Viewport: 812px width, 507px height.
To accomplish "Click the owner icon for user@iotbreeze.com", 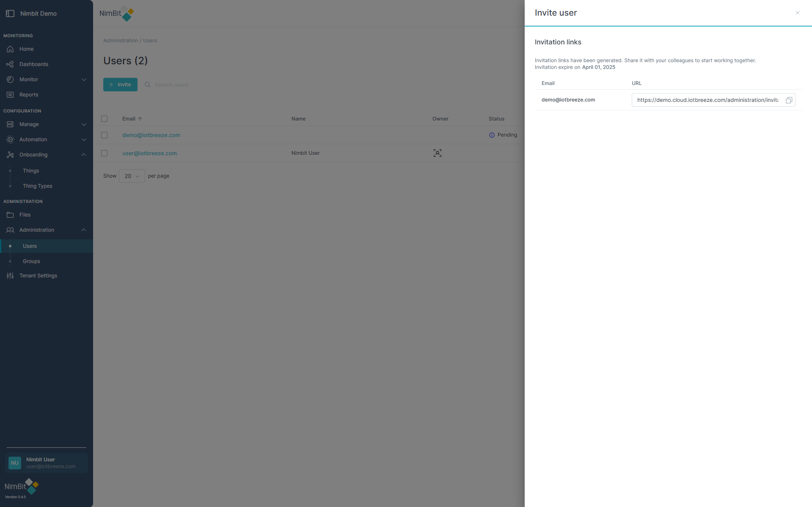I will click(437, 153).
